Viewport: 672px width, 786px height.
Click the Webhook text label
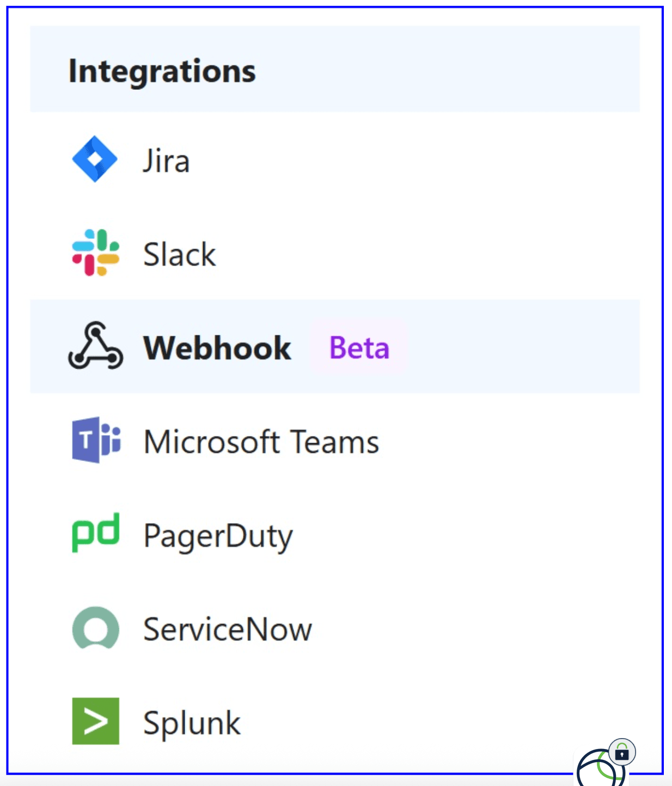pos(217,348)
